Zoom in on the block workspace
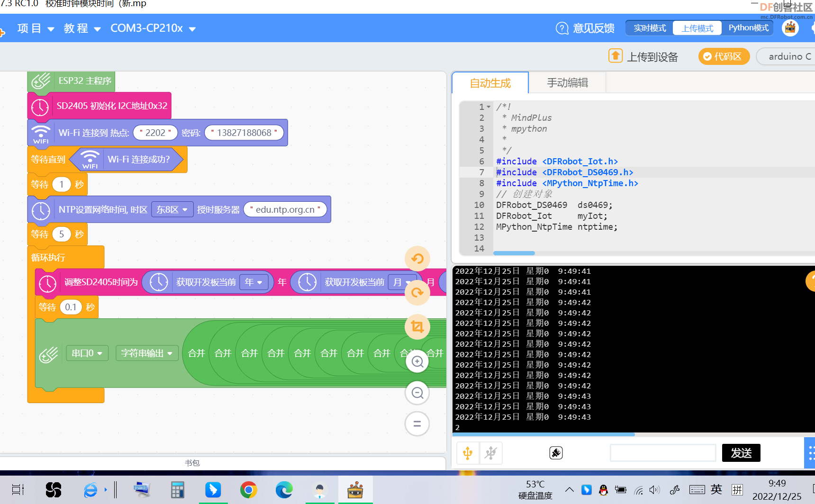The image size is (815, 504). (417, 362)
